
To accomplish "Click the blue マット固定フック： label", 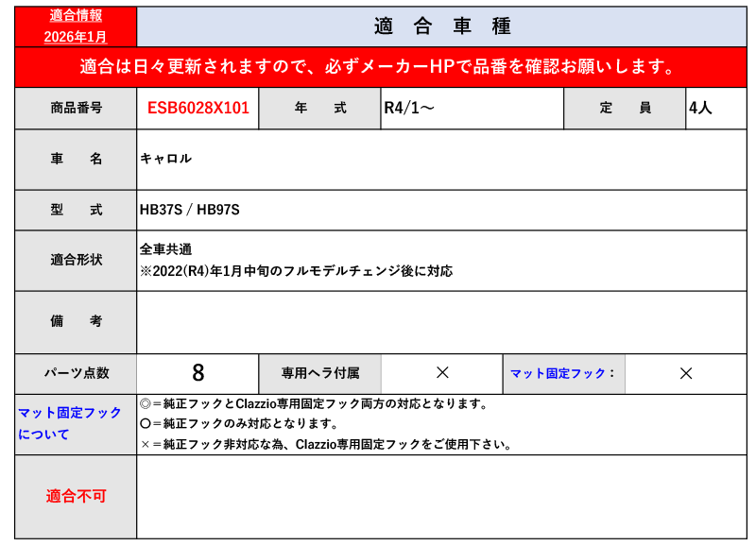I will [563, 373].
